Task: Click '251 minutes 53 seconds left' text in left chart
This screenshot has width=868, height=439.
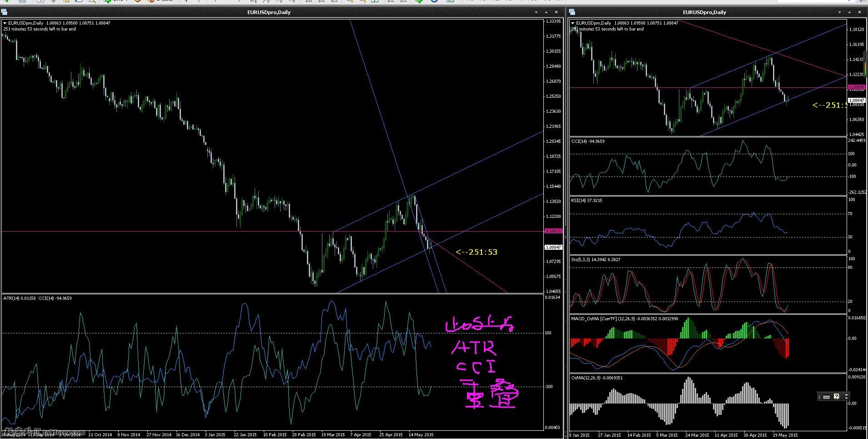Action: 30,29
